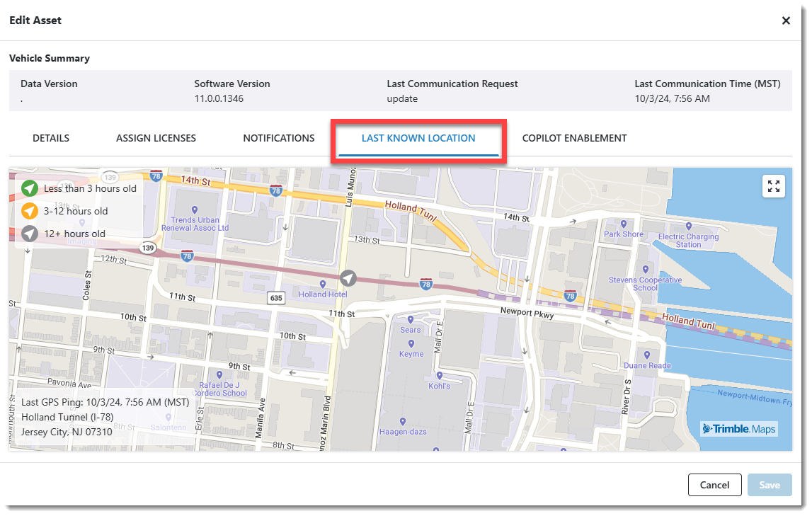
Task: Click the 'Data Version' label
Action: click(49, 84)
